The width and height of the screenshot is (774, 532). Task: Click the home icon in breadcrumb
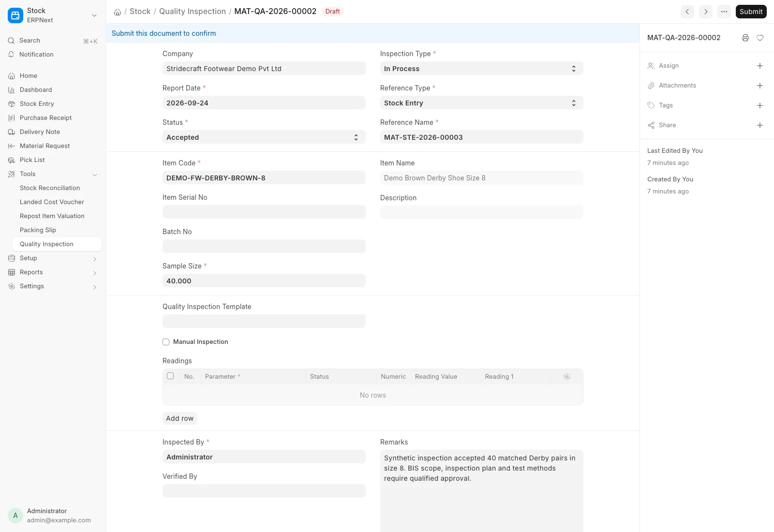[118, 12]
